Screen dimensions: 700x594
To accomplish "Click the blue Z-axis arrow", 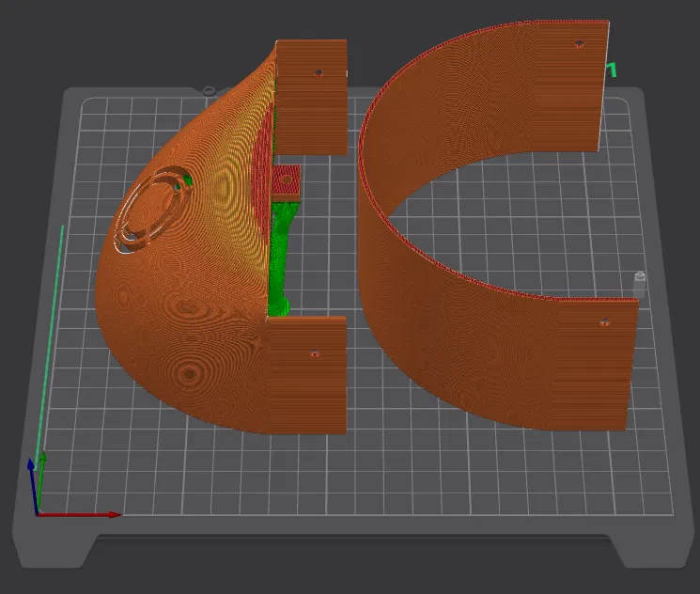I will coord(32,487).
